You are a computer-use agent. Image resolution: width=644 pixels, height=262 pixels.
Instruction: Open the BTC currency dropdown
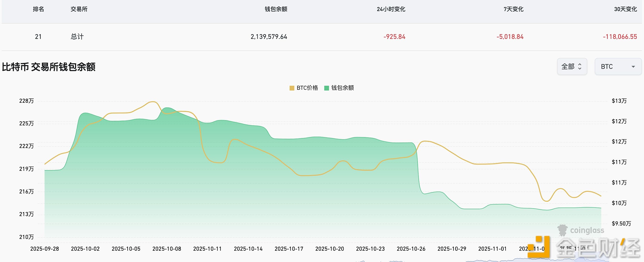pyautogui.click(x=617, y=66)
